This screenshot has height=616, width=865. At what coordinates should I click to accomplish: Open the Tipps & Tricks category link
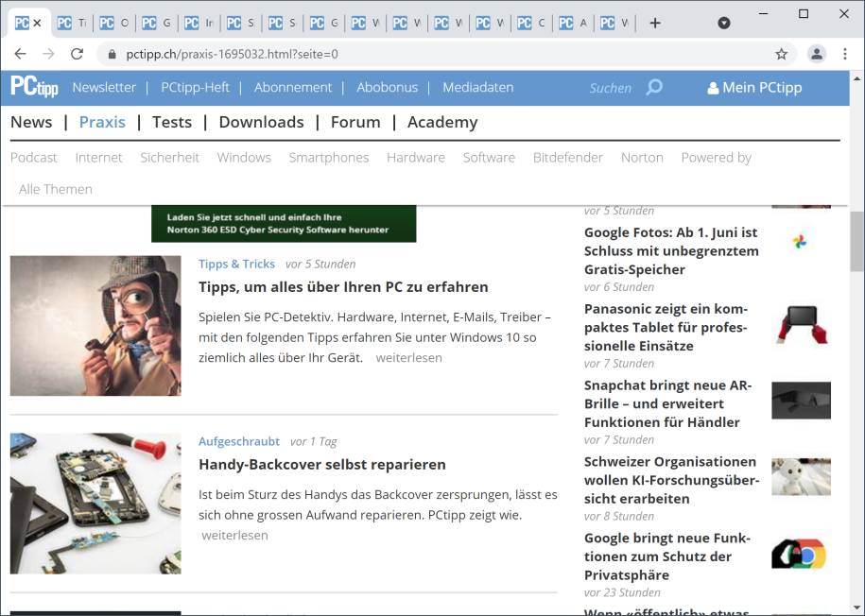click(236, 265)
